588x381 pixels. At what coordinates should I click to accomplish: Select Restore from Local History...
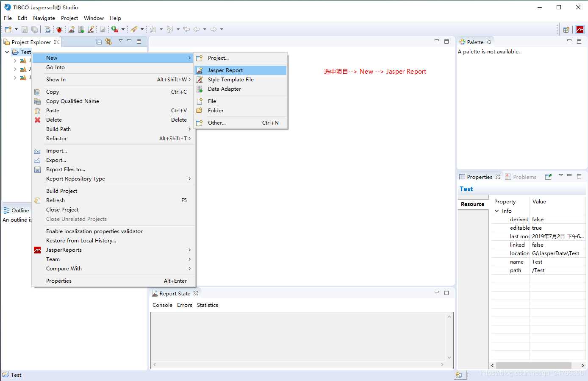pos(114,240)
